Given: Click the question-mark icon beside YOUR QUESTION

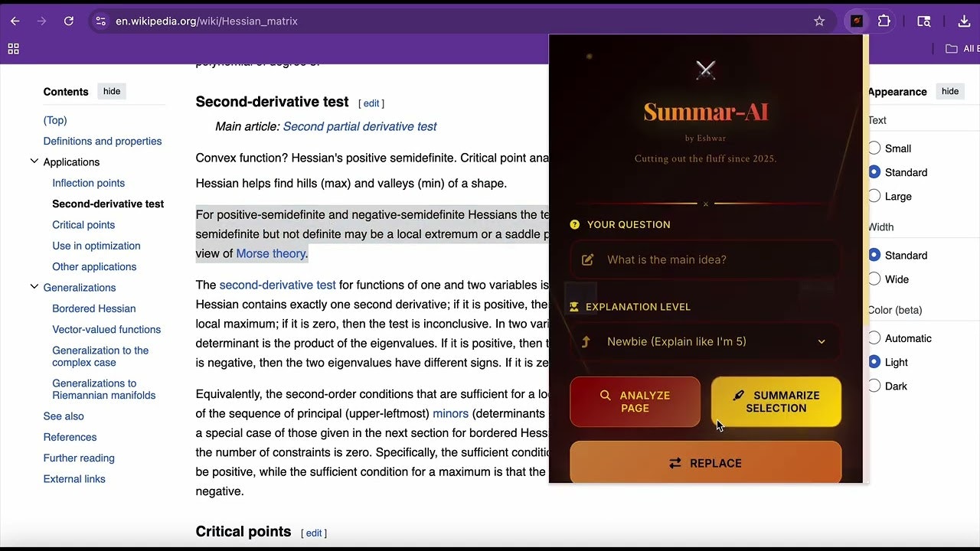Looking at the screenshot, I should [574, 224].
